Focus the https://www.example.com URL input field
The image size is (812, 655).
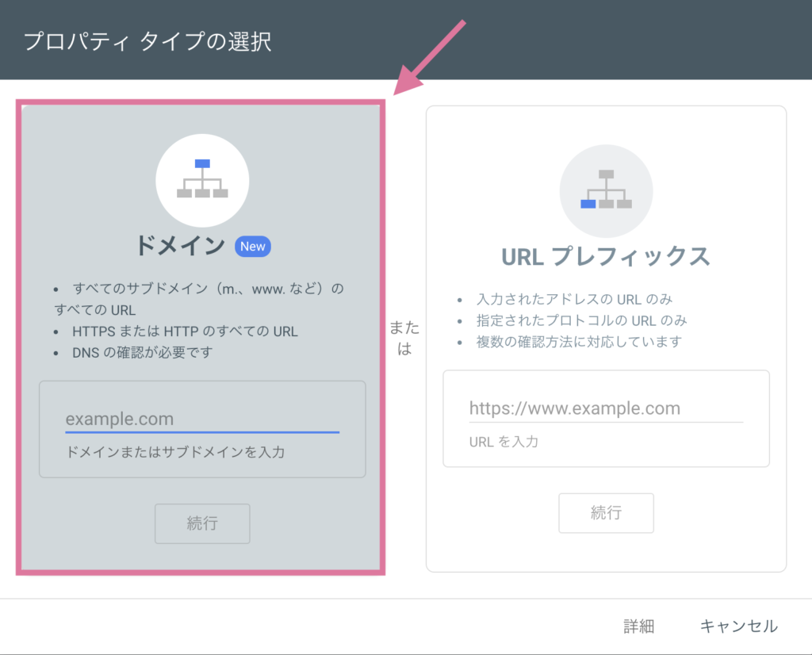click(x=606, y=408)
